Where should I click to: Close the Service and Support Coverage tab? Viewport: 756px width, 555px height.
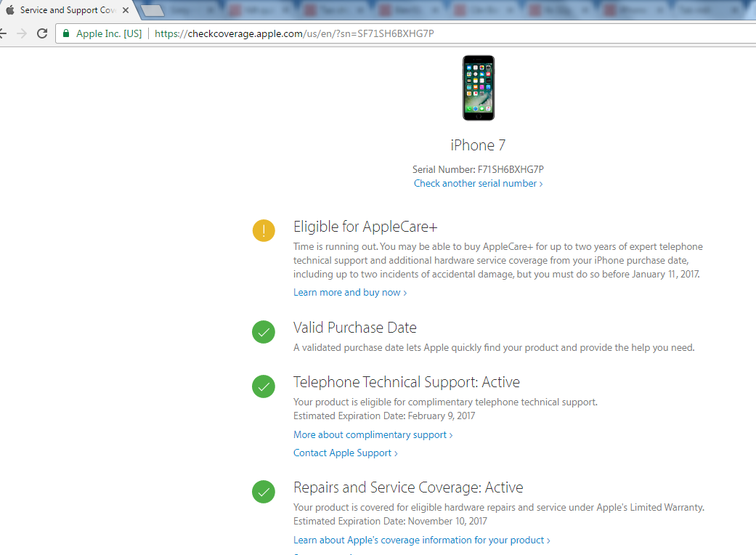[x=126, y=10]
